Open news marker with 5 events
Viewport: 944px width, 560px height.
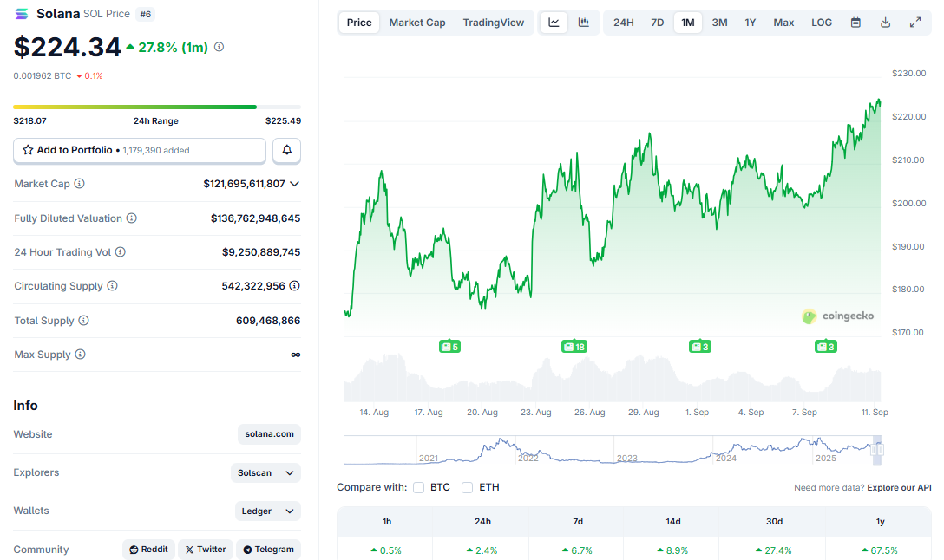(x=449, y=347)
